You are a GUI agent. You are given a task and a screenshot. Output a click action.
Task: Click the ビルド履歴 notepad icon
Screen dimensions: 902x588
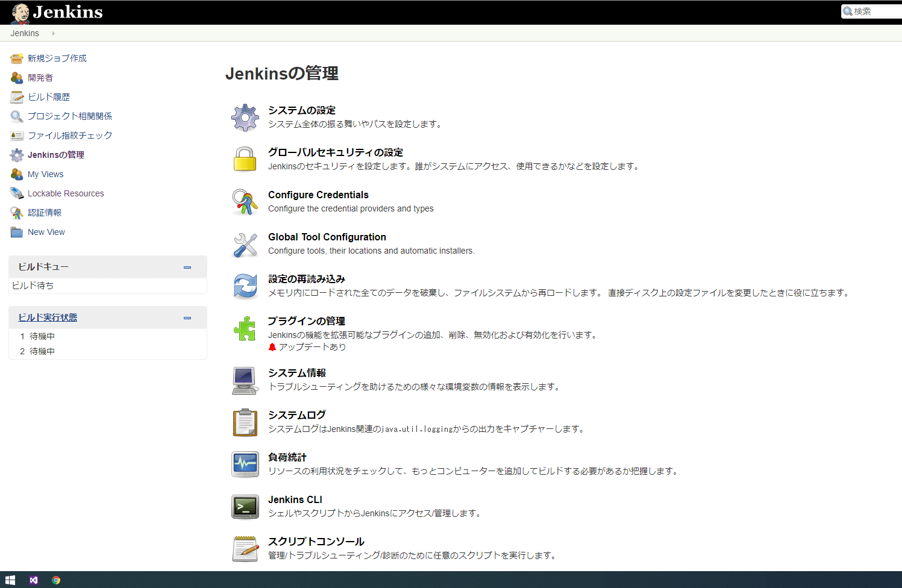tap(17, 97)
